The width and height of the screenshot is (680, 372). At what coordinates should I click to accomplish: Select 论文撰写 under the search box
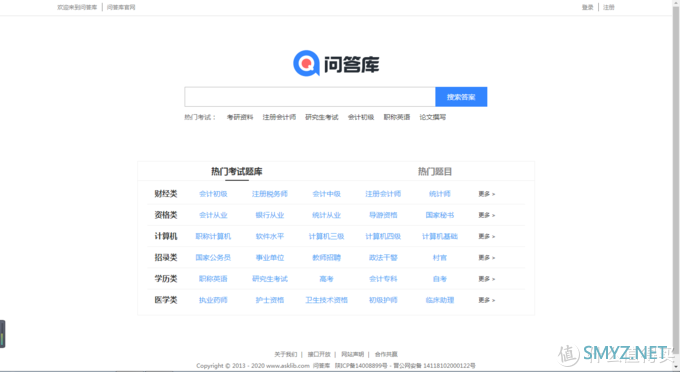pos(432,117)
